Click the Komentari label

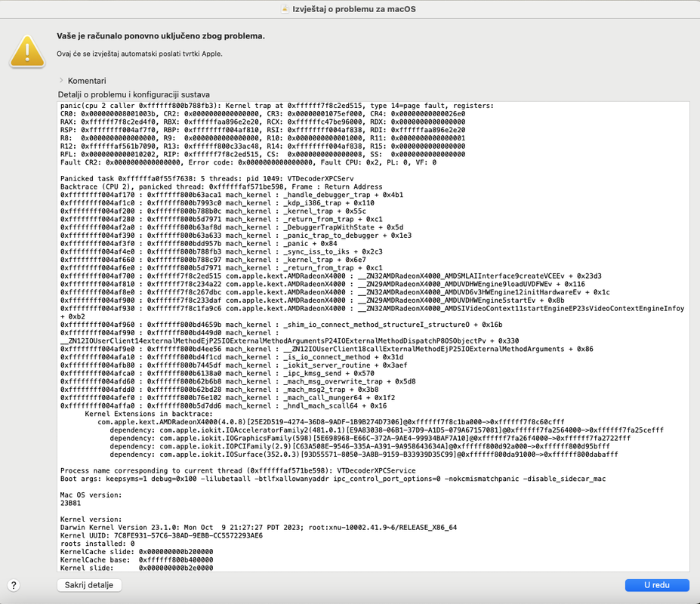click(87, 81)
